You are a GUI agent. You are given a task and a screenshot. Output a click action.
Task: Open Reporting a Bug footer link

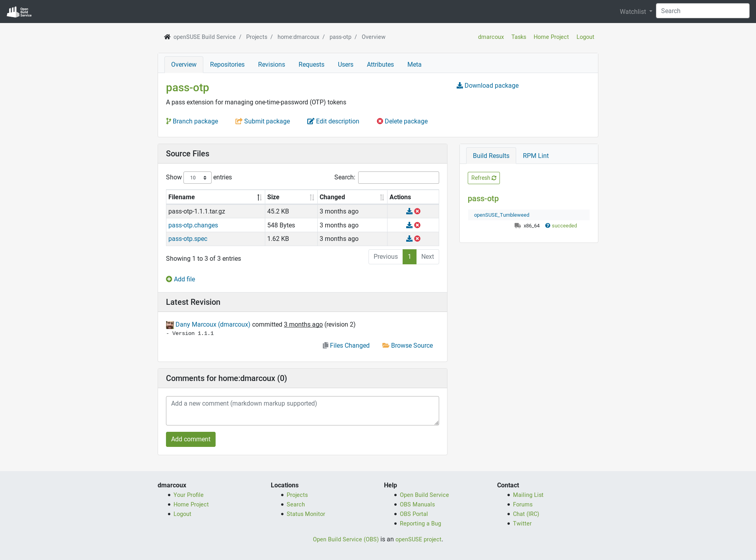point(420,523)
